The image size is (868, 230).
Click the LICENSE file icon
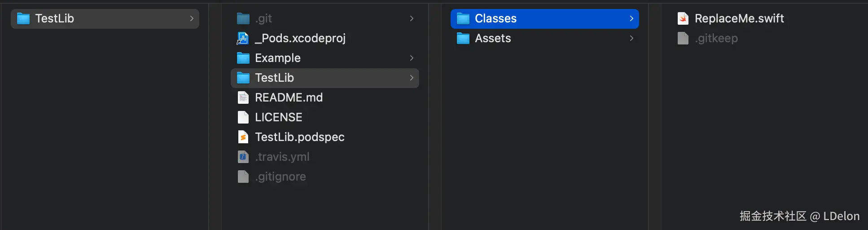(243, 117)
